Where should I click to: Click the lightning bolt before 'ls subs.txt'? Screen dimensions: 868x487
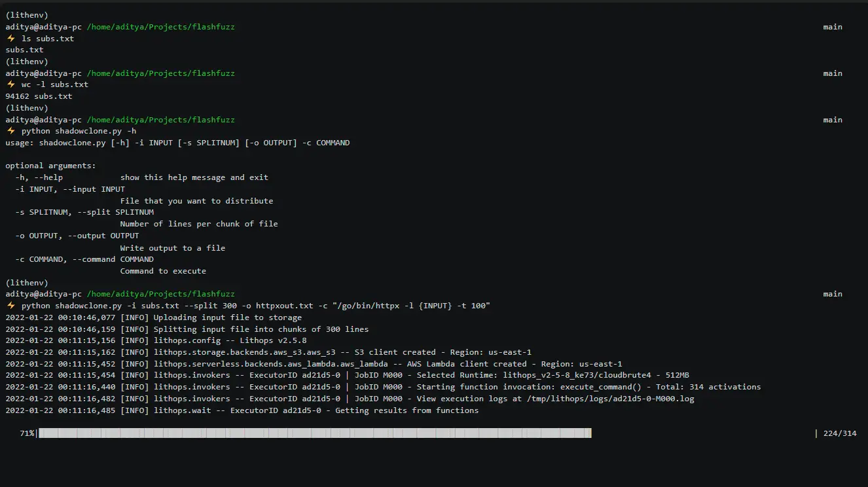10,39
